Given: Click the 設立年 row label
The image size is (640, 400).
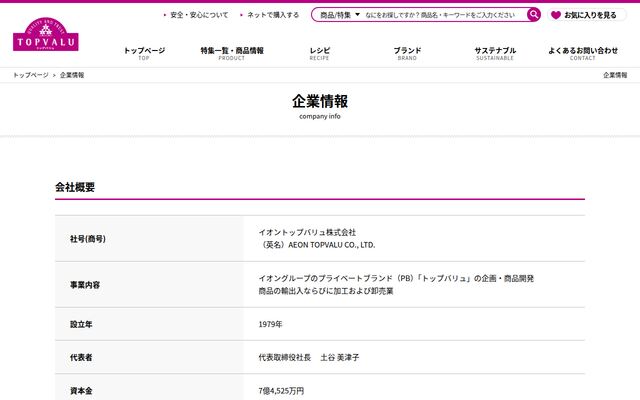Looking at the screenshot, I should click(81, 324).
